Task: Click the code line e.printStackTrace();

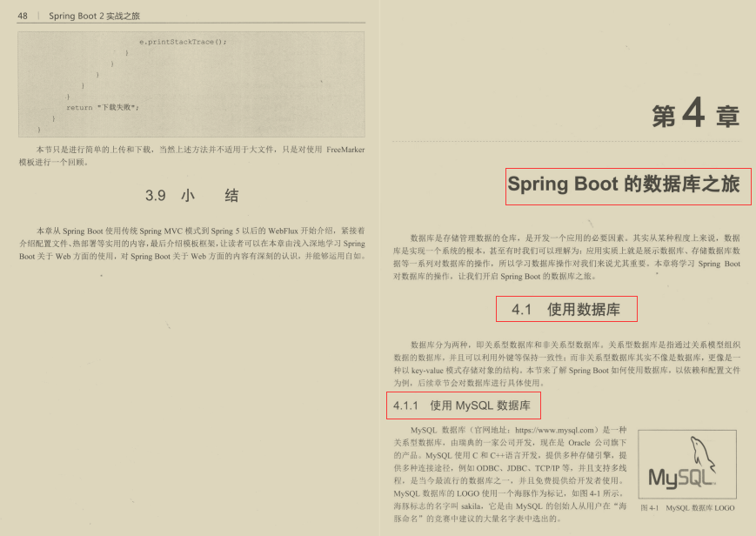Action: (x=183, y=42)
